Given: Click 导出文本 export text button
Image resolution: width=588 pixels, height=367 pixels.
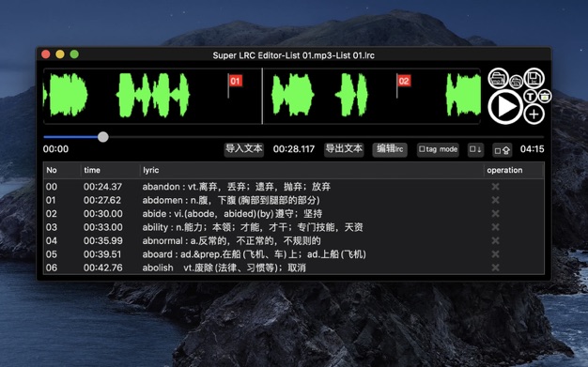Looking at the screenshot, I should tap(344, 149).
